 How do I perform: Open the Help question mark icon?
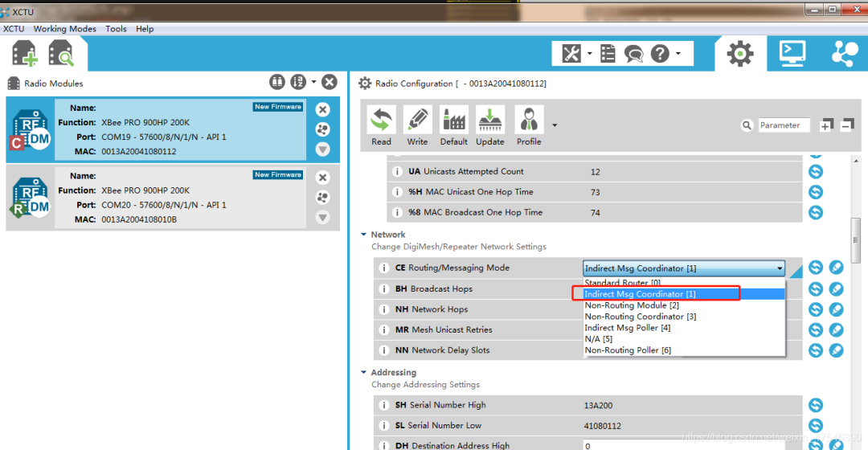click(x=660, y=54)
